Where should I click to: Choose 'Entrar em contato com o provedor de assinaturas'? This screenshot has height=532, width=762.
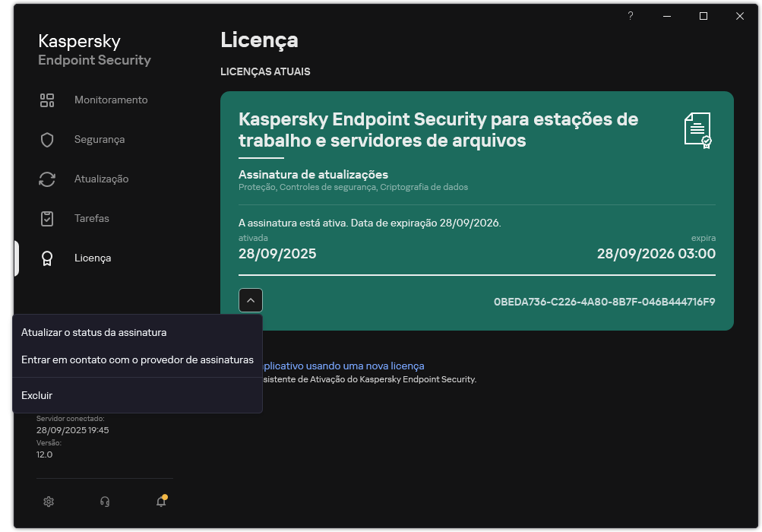tap(137, 359)
